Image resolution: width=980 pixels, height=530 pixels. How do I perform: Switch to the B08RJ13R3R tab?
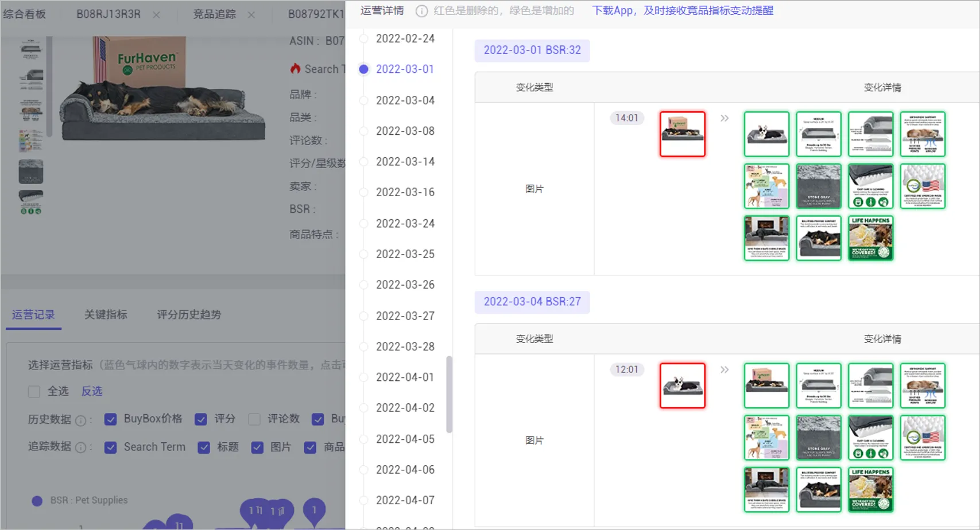pos(109,14)
